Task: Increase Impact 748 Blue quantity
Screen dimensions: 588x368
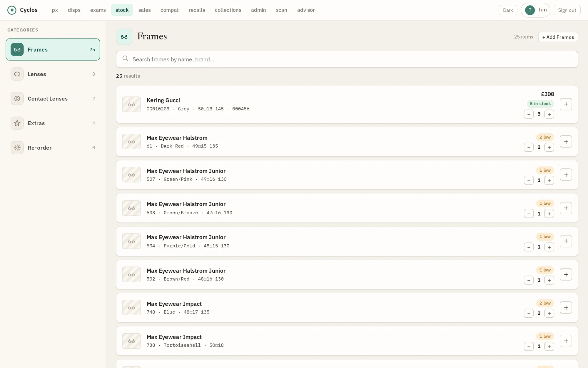Action: tap(549, 313)
